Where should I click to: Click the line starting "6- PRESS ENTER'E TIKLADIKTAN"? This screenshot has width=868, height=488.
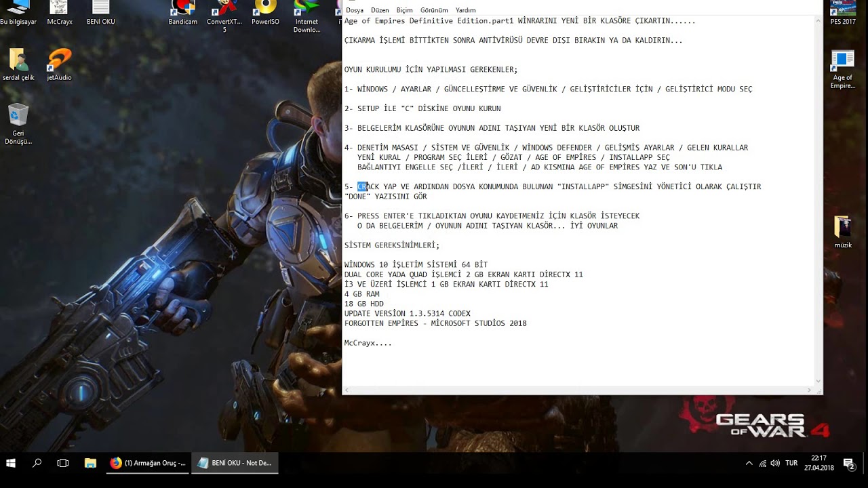click(x=492, y=216)
